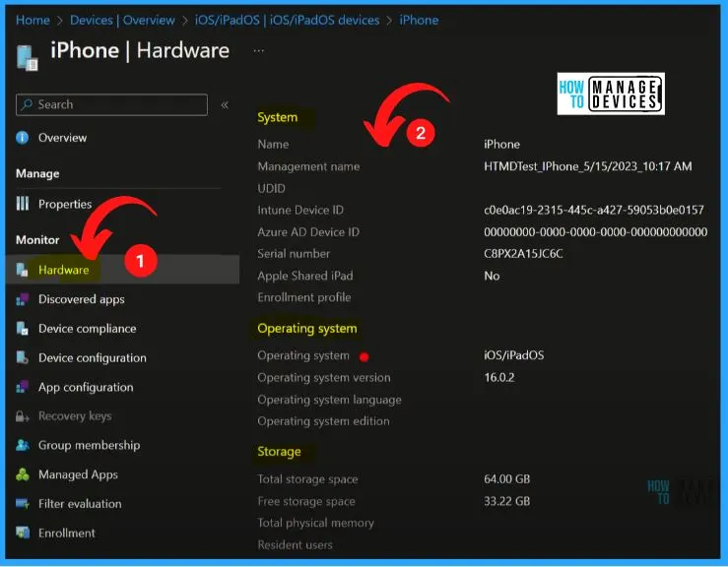728x567 pixels.
Task: Click the Apple Shared iPad value No
Action: pos(492,276)
